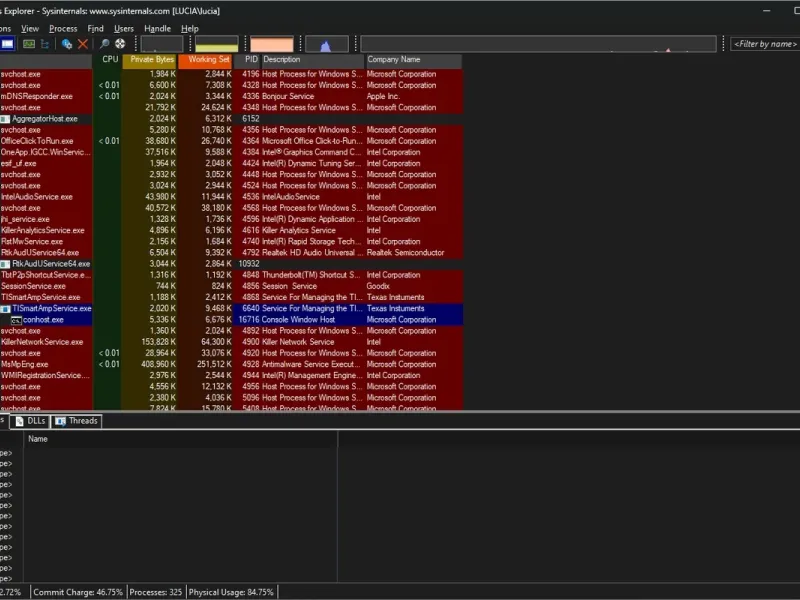Open the Users menu
This screenshot has height=600, width=800.
point(124,29)
